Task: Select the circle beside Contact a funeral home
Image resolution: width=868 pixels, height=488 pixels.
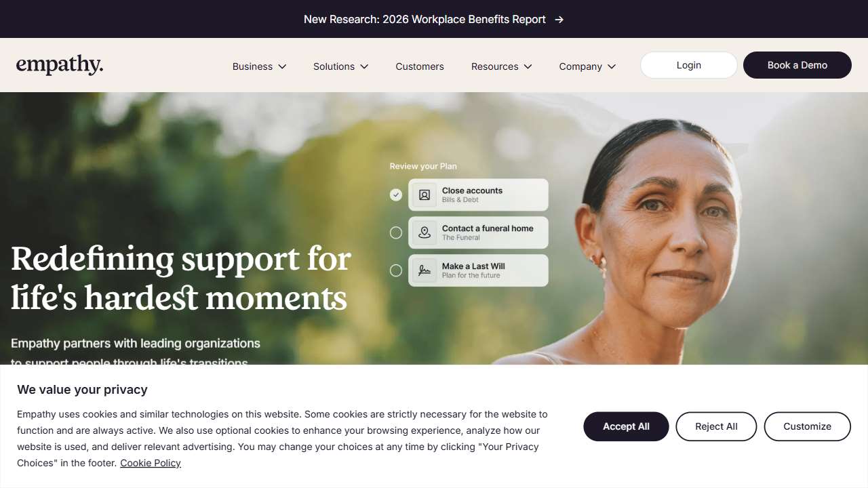Action: [396, 233]
